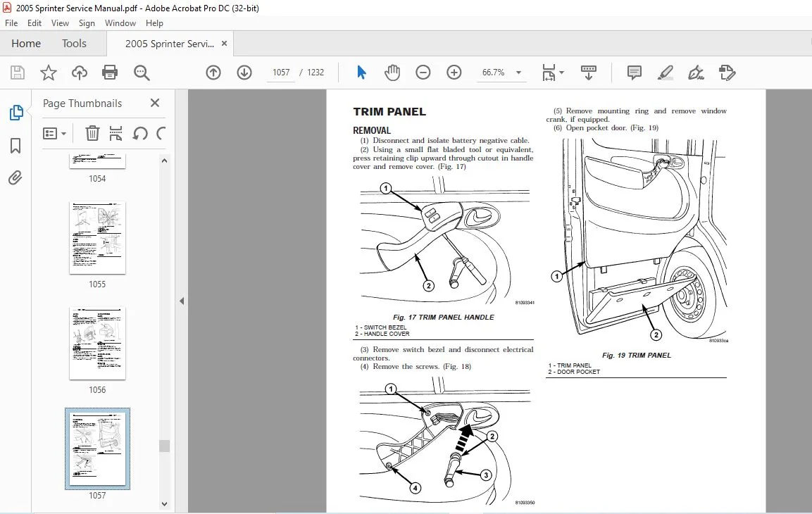Select page 1055 thumbnail
The height and width of the screenshot is (514, 812).
point(97,237)
